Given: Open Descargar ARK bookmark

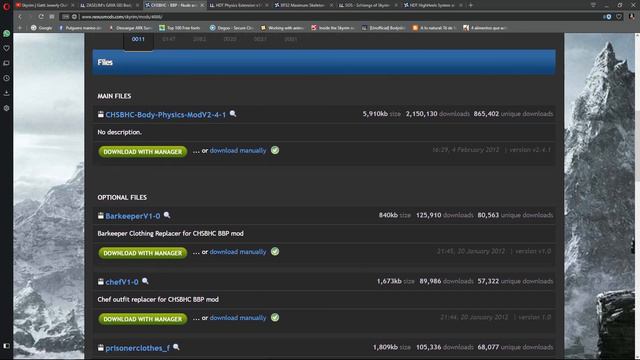Looking at the screenshot, I should coord(130,28).
